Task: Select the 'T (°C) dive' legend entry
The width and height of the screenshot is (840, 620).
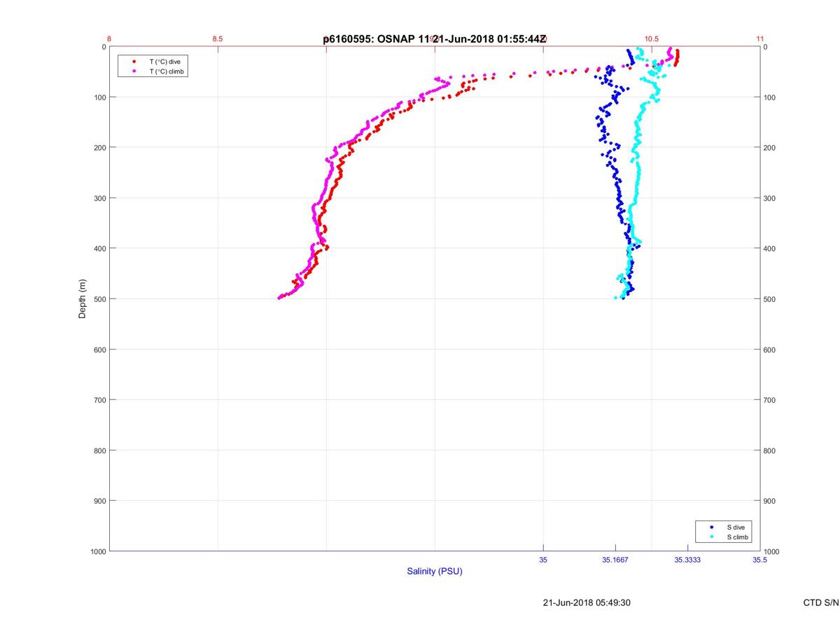Action: [164, 62]
